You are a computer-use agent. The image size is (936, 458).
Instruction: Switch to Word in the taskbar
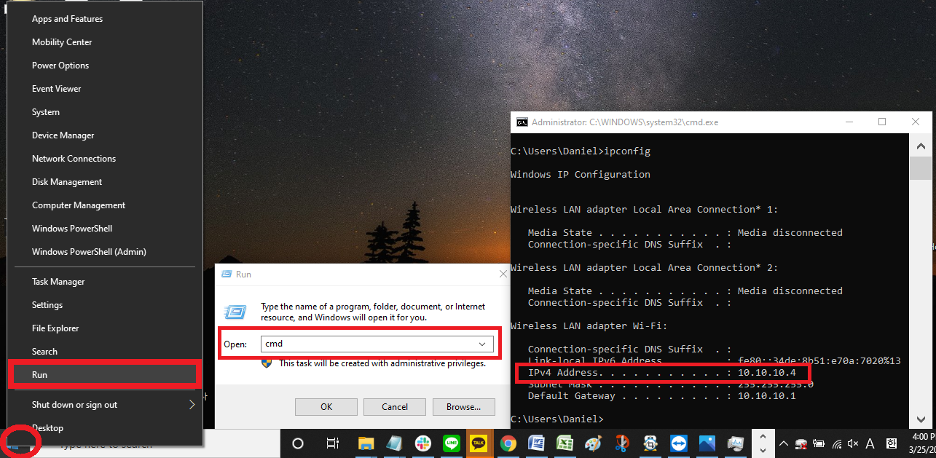(x=537, y=443)
